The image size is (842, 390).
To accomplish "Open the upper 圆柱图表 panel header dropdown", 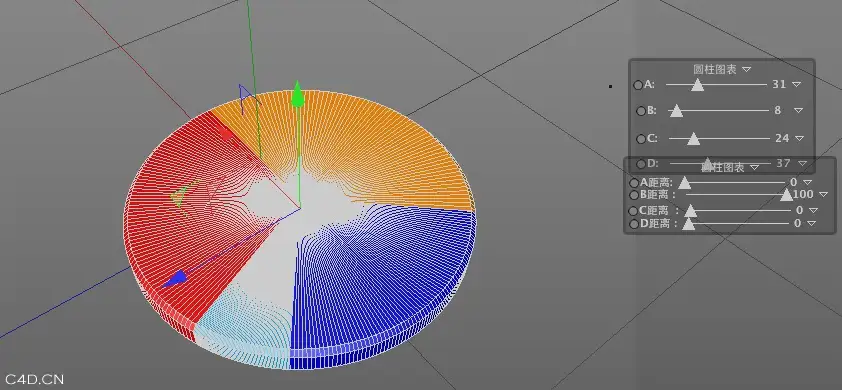I will click(746, 69).
